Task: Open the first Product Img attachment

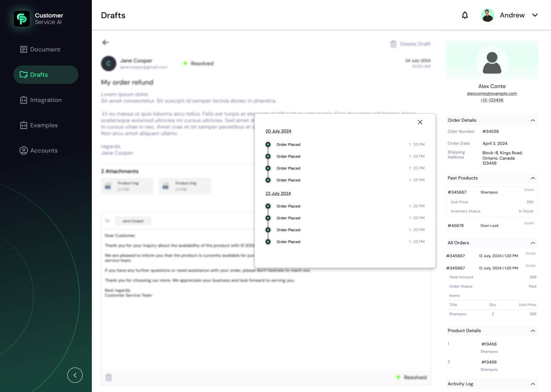Action: (127, 186)
